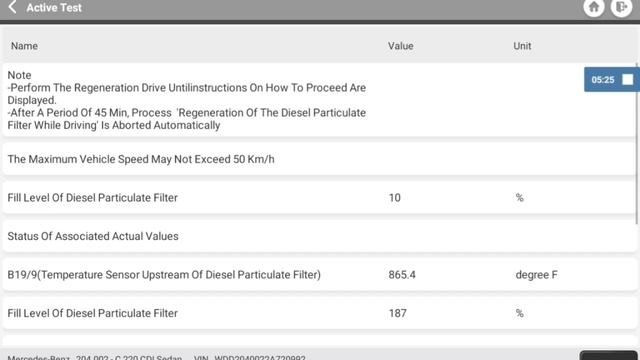Select the Fill Level row with value 10
The height and width of the screenshot is (360, 640).
tap(319, 198)
